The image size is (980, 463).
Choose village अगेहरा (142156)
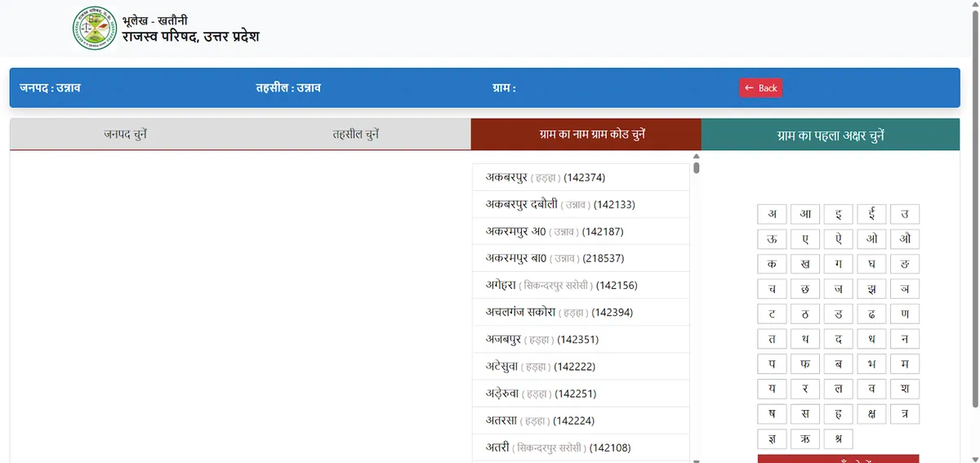tap(561, 285)
